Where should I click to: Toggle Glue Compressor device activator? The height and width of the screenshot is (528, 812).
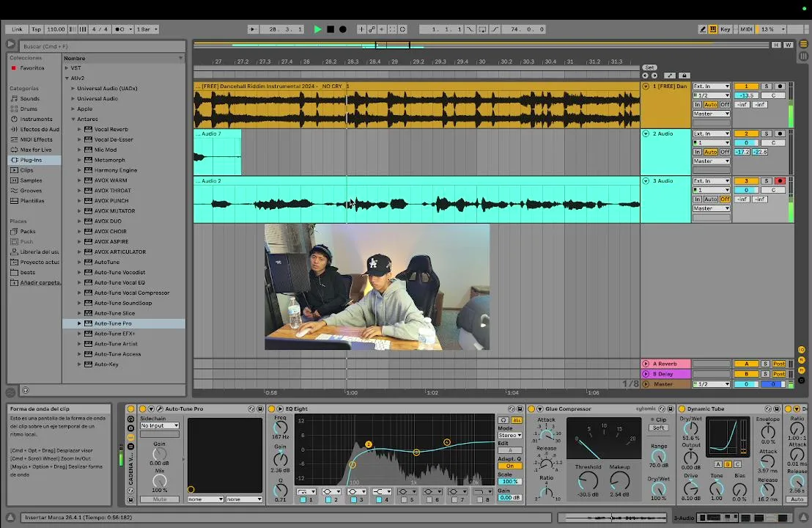[x=531, y=408]
